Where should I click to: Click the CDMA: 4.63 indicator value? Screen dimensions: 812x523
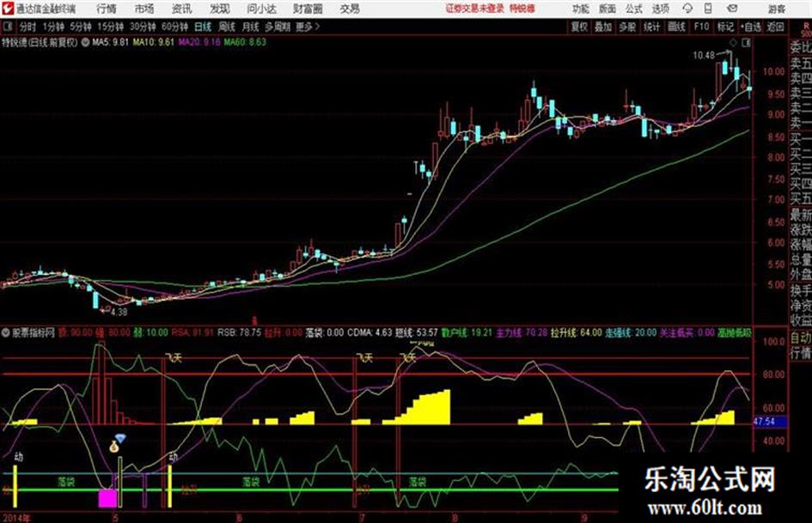coord(369,332)
